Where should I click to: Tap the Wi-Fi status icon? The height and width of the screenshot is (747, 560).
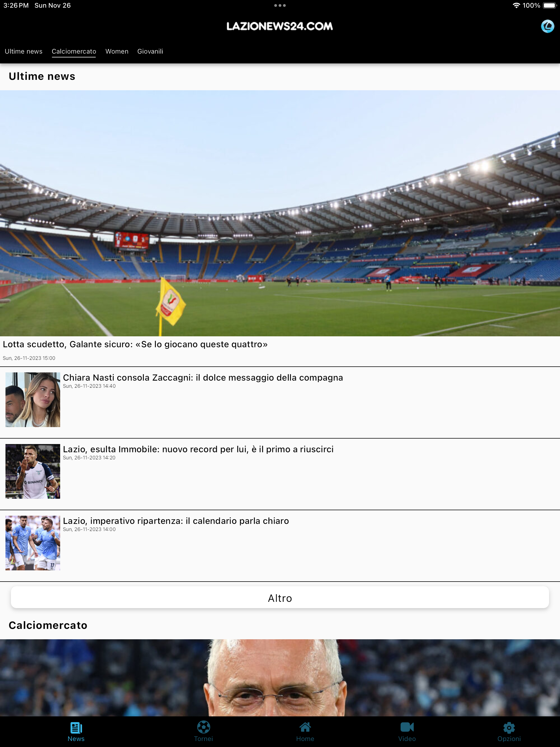point(516,5)
